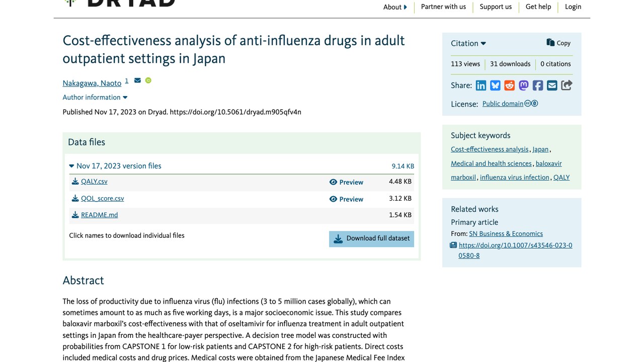Open the Medical and health sciences keyword
The height and width of the screenshot is (362, 644).
click(491, 163)
